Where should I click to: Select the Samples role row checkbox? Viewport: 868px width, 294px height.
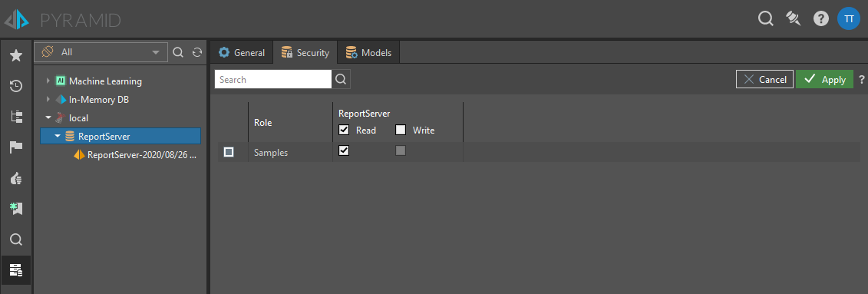(x=229, y=152)
